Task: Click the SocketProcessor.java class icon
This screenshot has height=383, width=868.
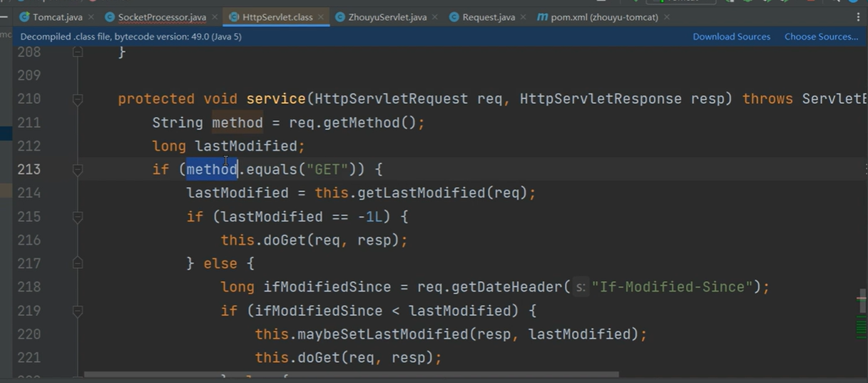Action: 110,17
